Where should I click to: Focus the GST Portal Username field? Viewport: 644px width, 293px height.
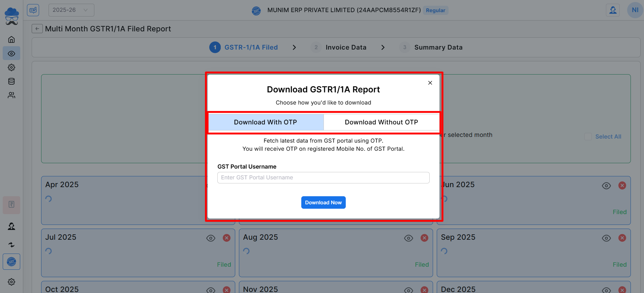point(323,178)
